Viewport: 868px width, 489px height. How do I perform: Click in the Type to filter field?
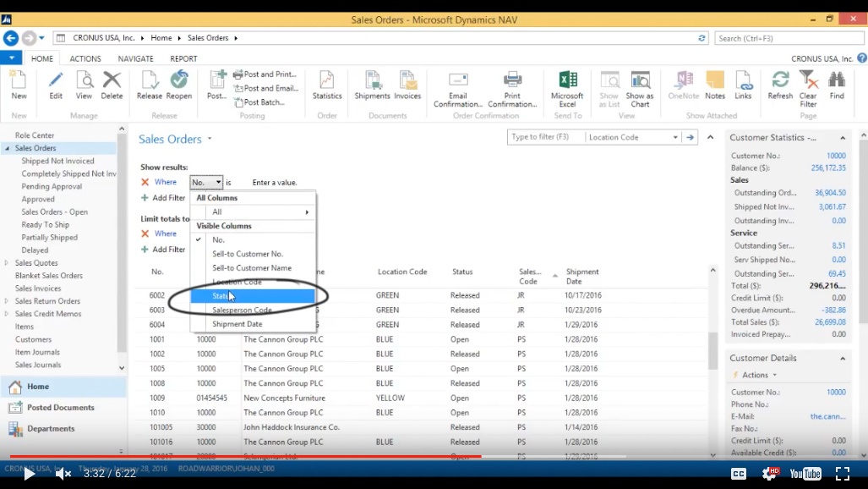pos(546,137)
